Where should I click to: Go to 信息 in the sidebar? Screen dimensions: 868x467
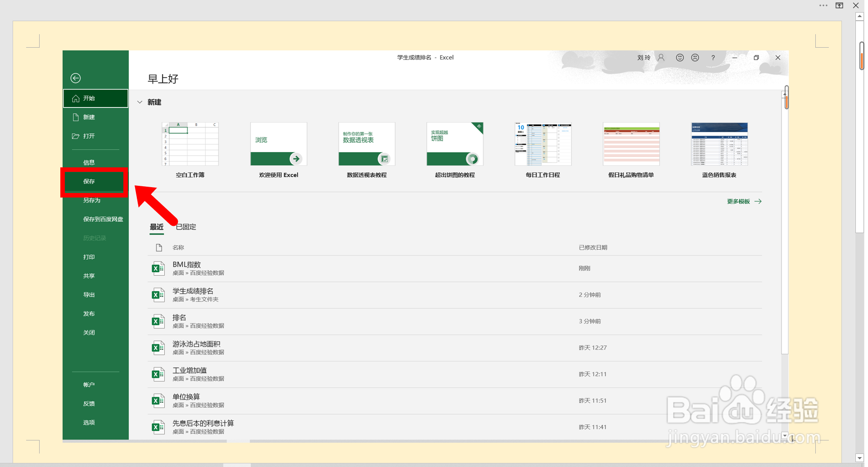95,163
